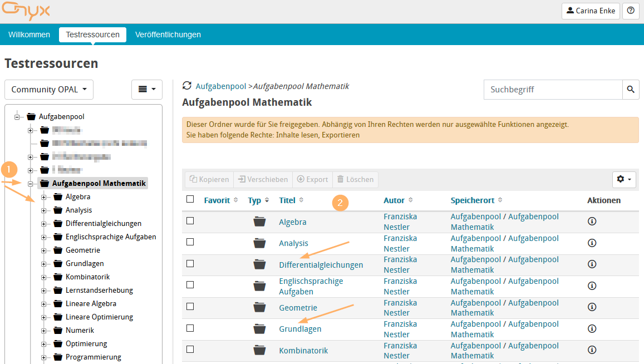This screenshot has width=644, height=364.
Task: Open the list menu icon next to Community OPAL
Action: point(146,89)
